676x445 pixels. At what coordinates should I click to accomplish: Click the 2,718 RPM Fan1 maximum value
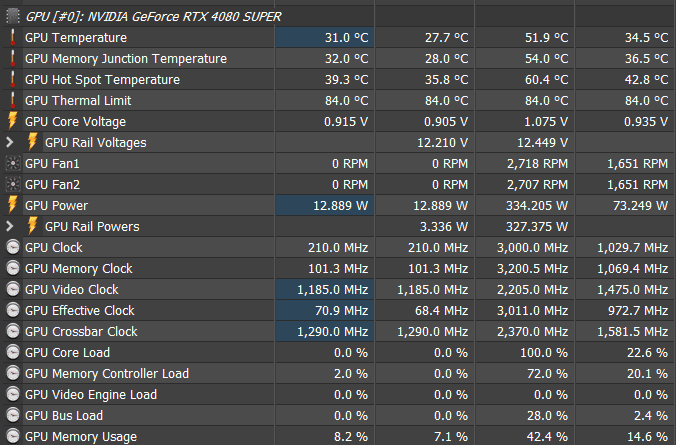tap(537, 164)
